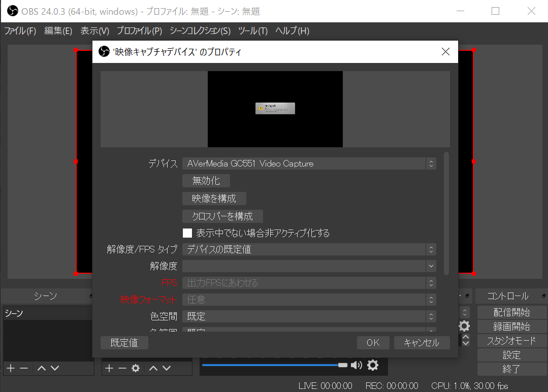This screenshot has height=392, width=548.
Task: Exit OBS with 終了 button
Action: pos(511,369)
